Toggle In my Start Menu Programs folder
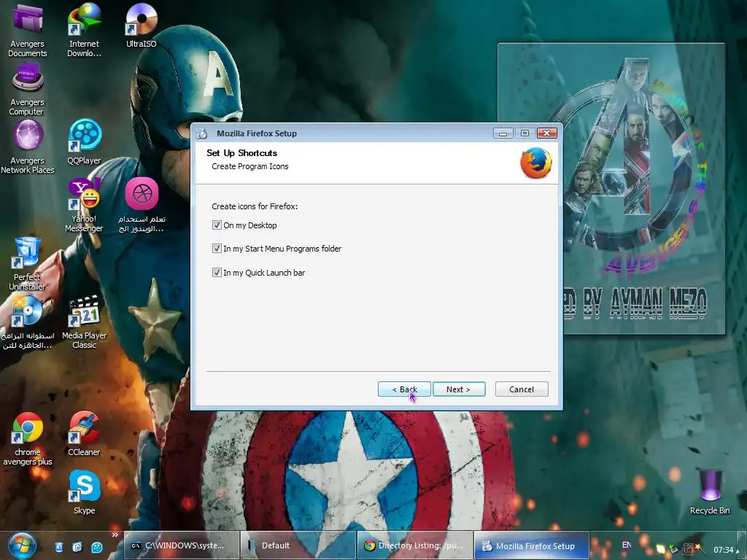This screenshot has width=747, height=560. tap(217, 249)
